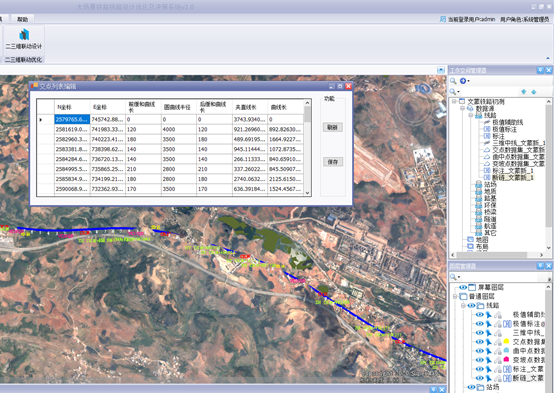
Task: Pin the layer manager panel with the pin icon
Action: pos(541,265)
